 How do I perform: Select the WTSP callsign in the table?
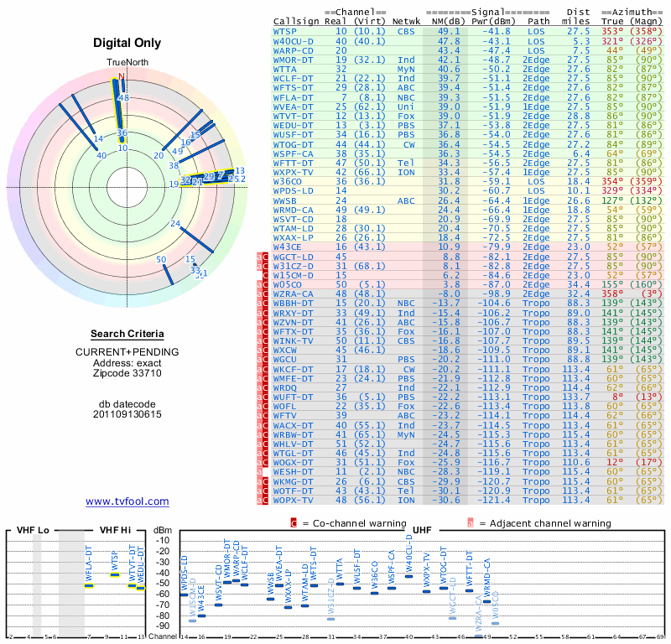(284, 31)
